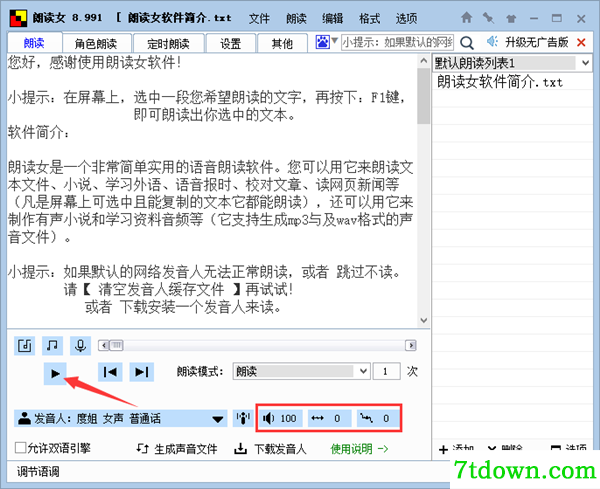Click the audio file icon button
This screenshot has width=600, height=489.
[25, 346]
